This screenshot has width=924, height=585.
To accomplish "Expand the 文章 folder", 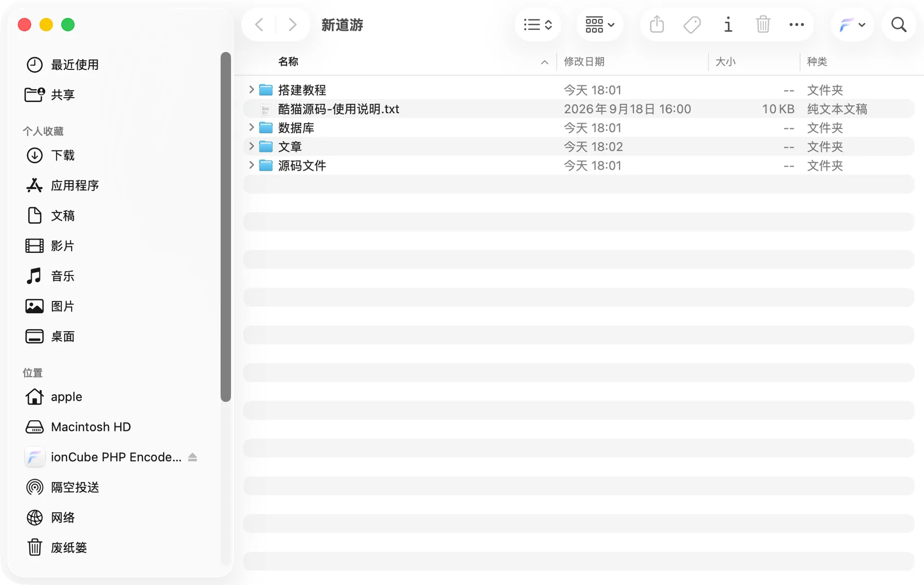I will coord(251,146).
